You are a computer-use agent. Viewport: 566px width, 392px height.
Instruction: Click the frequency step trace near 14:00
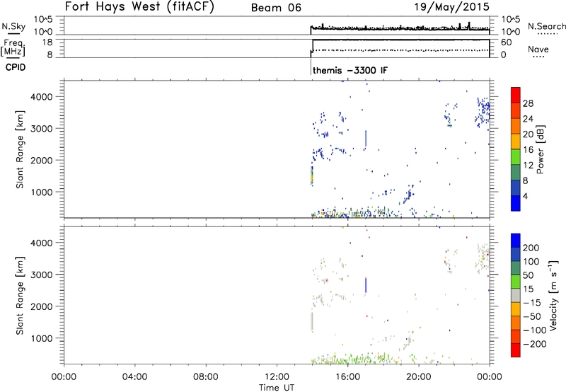click(311, 48)
